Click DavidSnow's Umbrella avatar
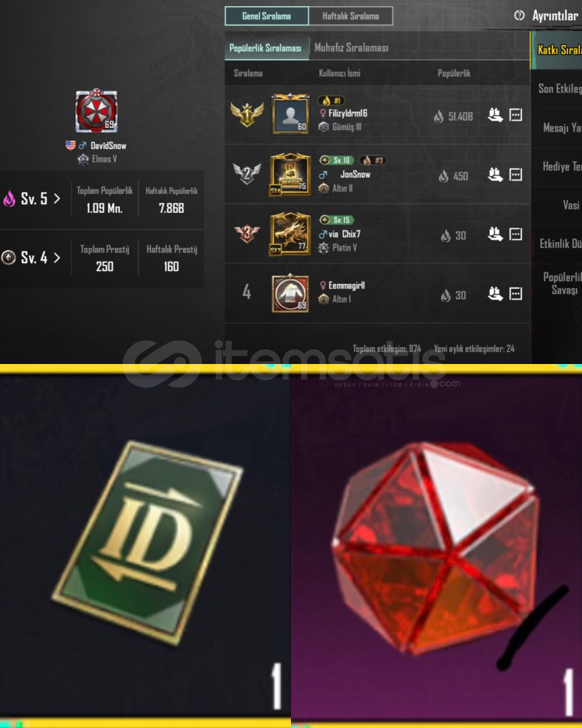The height and width of the screenshot is (728, 582). click(x=96, y=111)
